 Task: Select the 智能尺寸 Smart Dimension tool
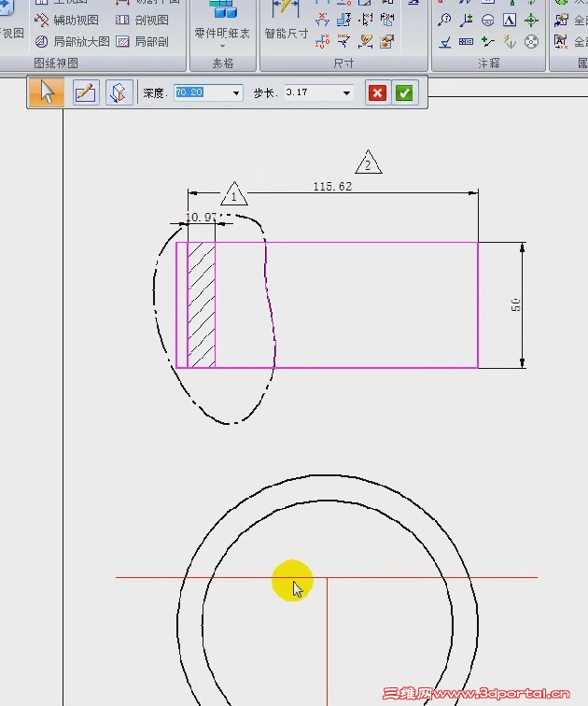click(x=286, y=21)
